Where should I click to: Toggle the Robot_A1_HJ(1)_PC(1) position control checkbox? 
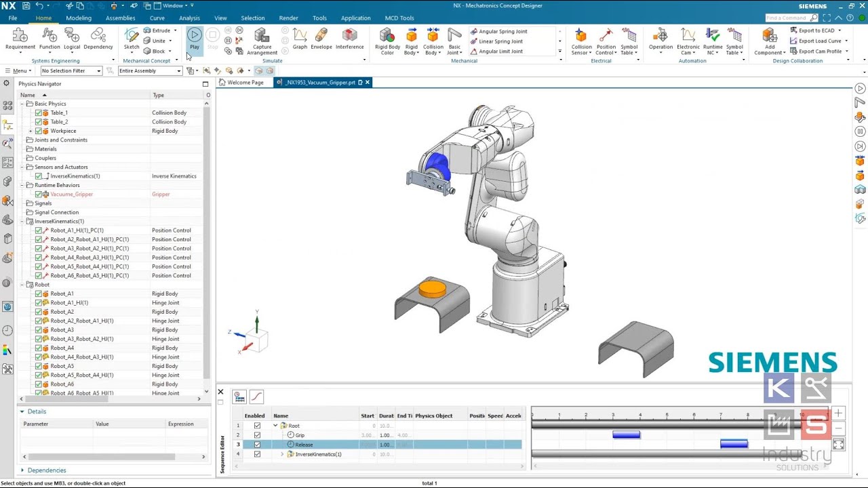coord(39,230)
